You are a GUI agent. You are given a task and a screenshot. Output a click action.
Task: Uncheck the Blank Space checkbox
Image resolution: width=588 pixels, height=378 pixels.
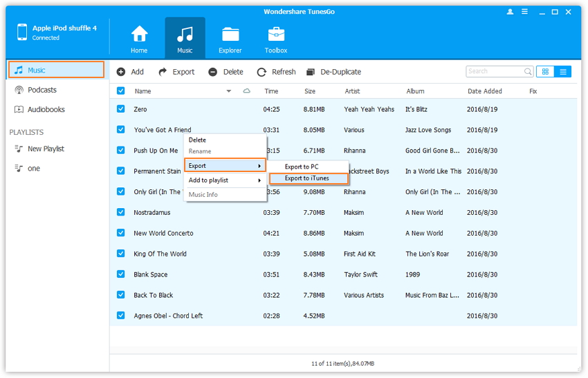click(x=121, y=274)
